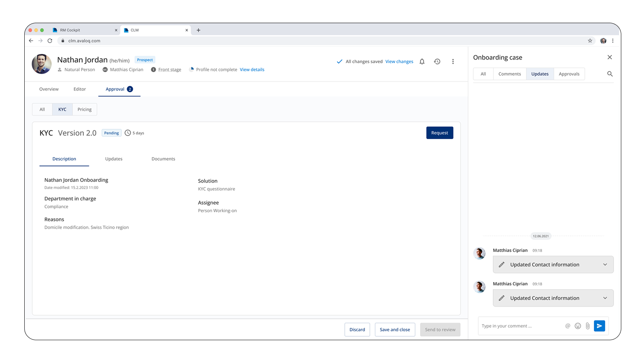Open a new browser tab with plus icon
644x363 pixels.
pyautogui.click(x=199, y=30)
